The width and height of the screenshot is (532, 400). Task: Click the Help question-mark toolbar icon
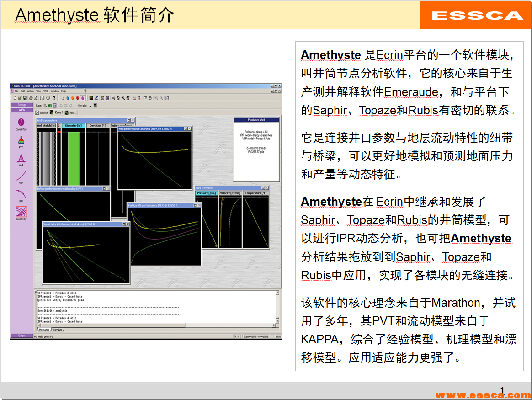point(53,98)
